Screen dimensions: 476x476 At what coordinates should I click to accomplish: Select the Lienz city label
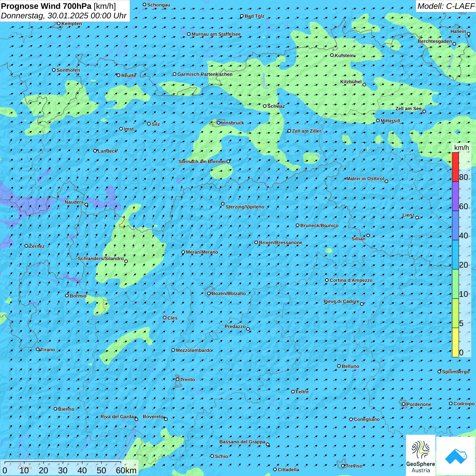(408, 215)
